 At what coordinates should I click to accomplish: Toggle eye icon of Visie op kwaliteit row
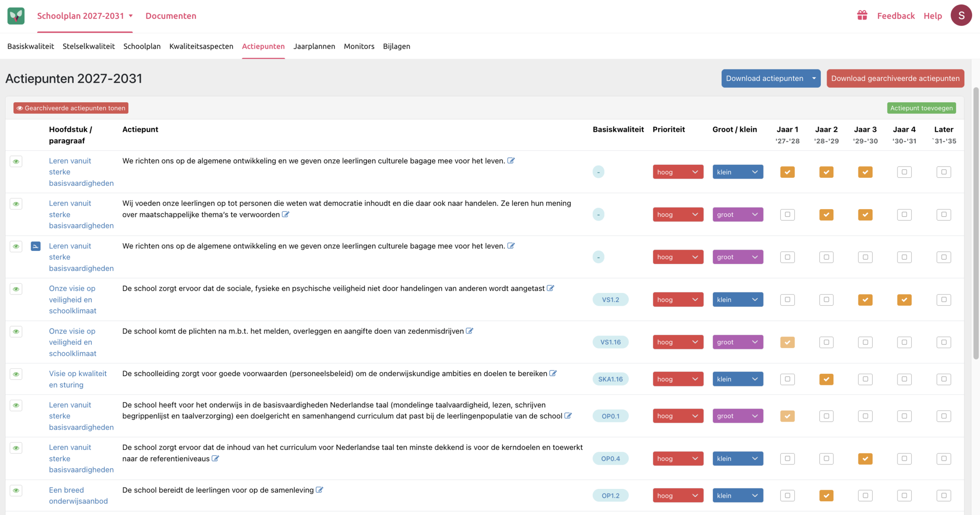[16, 374]
